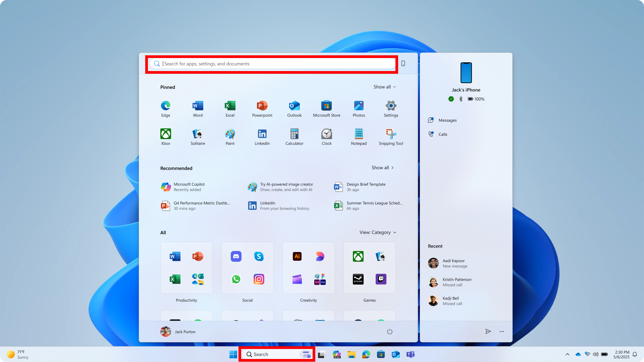Open Calls in phone panel
The width and height of the screenshot is (644, 362).
442,134
